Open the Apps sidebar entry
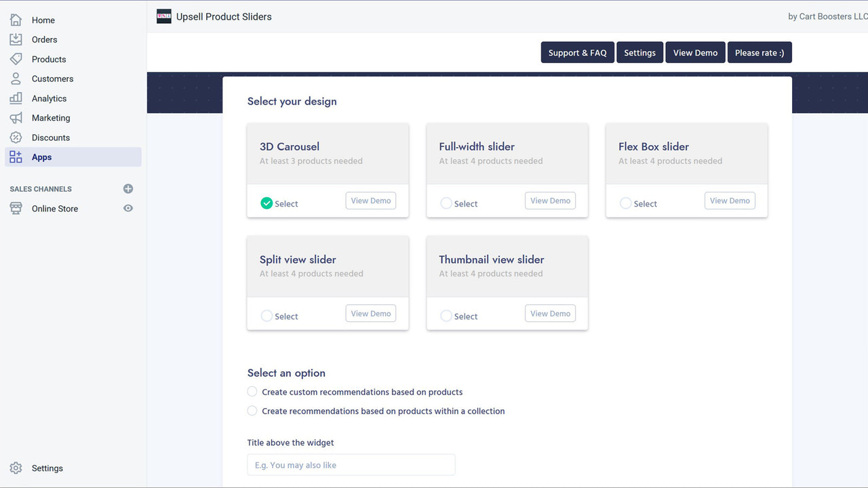The image size is (868, 488). click(x=41, y=157)
